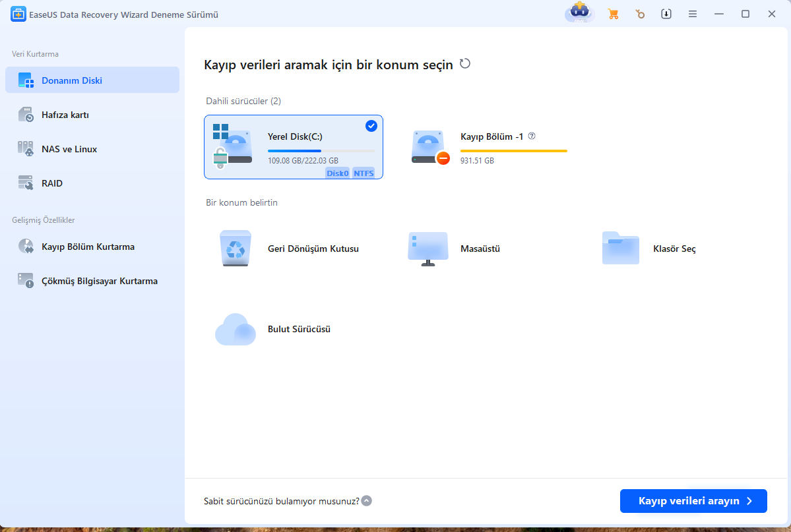Click the Donanım Diski sidebar icon

26,80
